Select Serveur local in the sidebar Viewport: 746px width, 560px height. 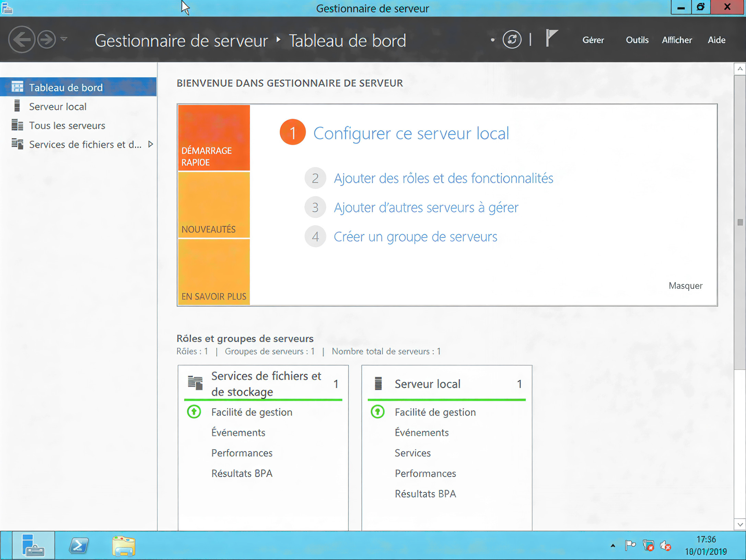tap(58, 106)
